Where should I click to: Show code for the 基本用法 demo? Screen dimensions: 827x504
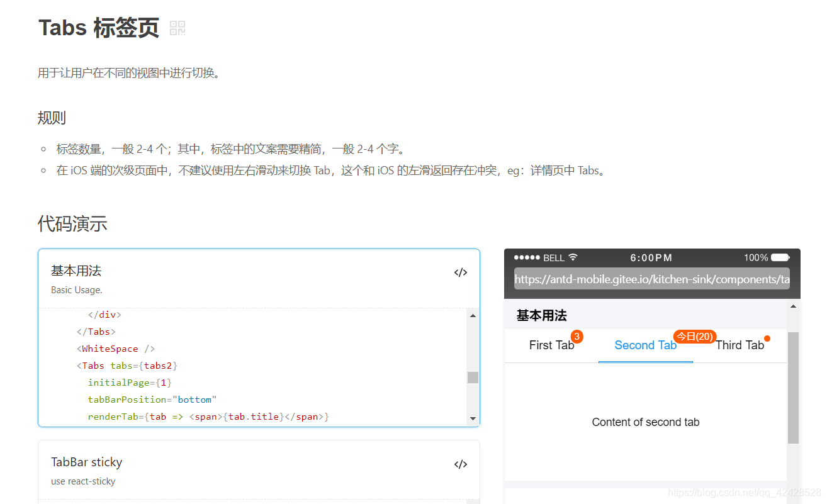tap(461, 272)
